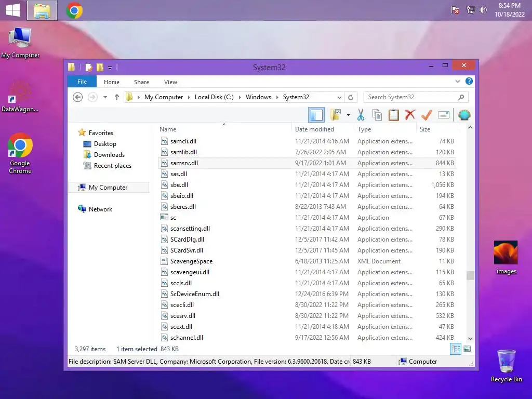Click the Paste clipboard toolbar icon

pyautogui.click(x=393, y=115)
